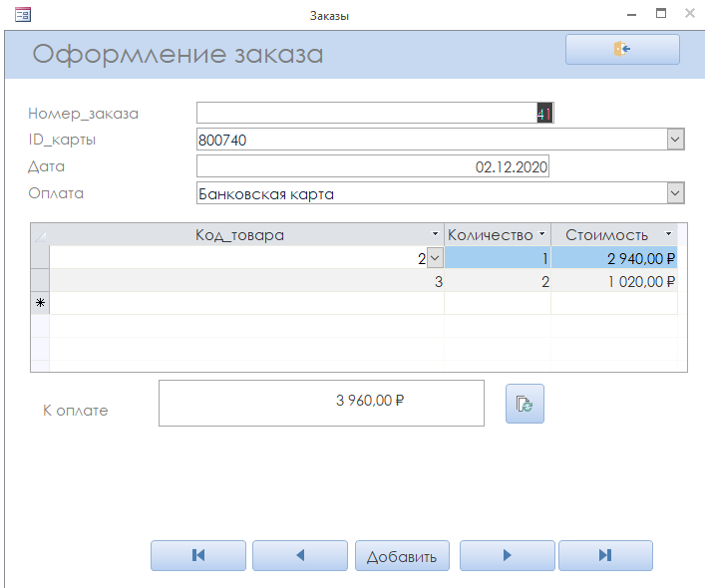Viewport: 705px width, 588px height.
Task: Click the К оплате total field
Action: pos(321,403)
